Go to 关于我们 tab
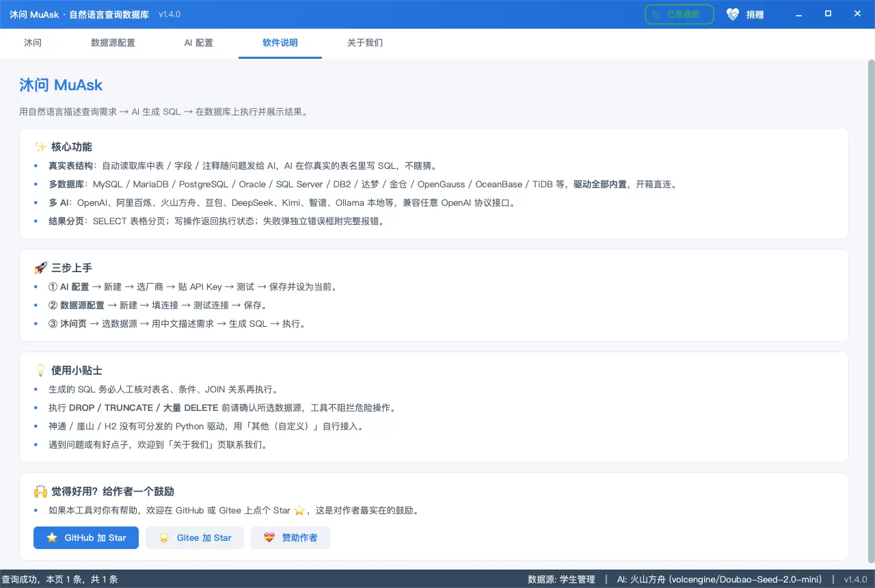 (x=365, y=43)
